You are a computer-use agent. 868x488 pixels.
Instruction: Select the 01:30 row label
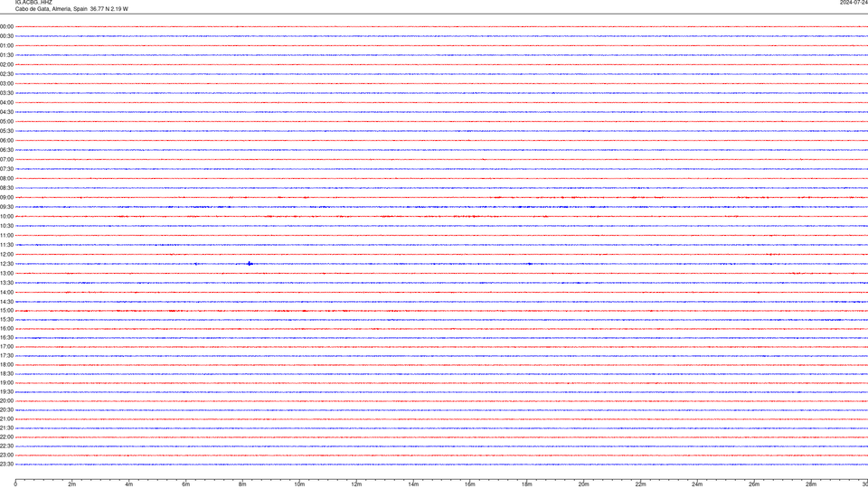(6, 55)
